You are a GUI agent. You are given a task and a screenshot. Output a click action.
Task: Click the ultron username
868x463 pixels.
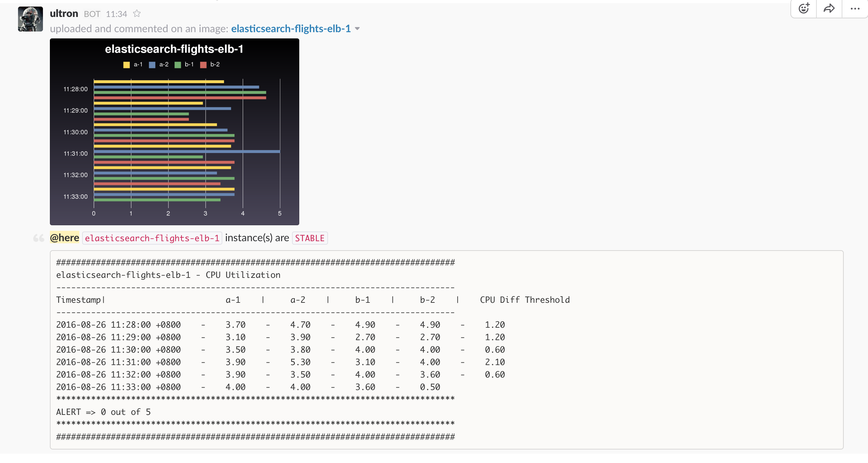[64, 13]
